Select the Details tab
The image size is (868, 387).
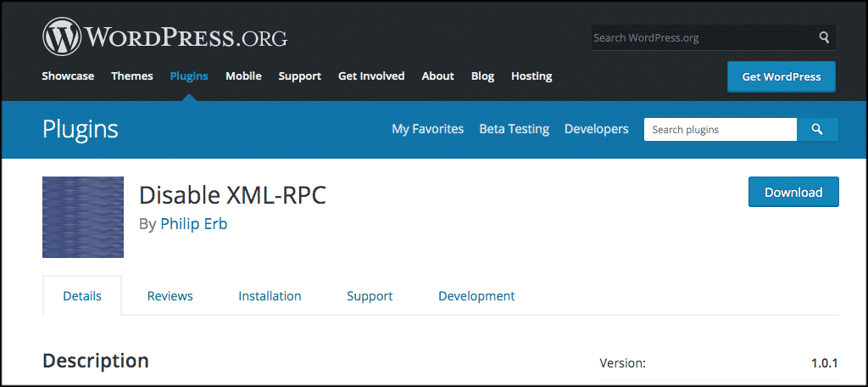point(82,295)
